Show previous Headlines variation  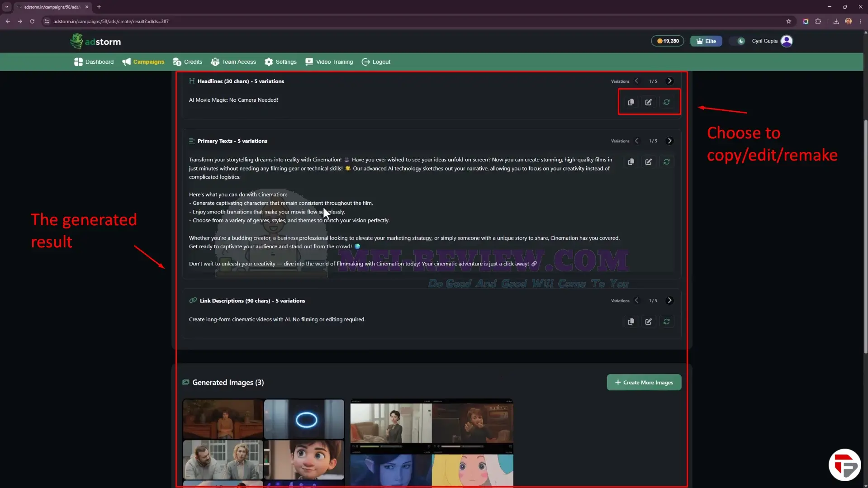[x=637, y=81]
